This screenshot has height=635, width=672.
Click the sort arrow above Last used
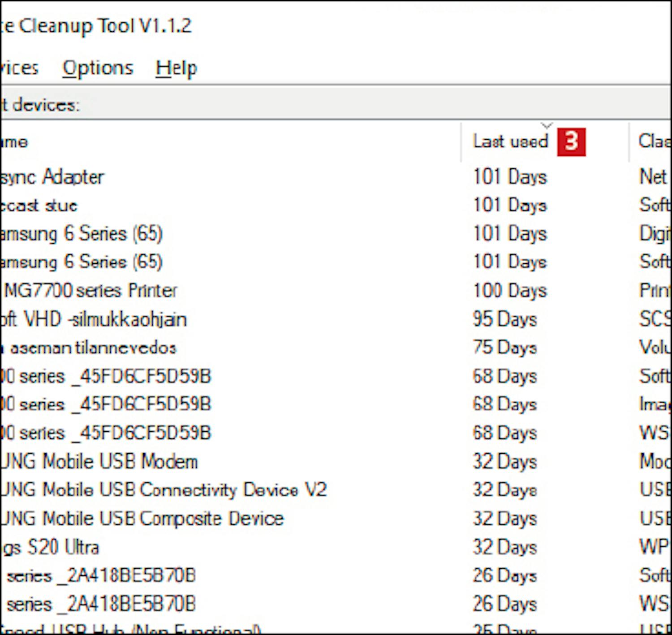click(x=546, y=125)
